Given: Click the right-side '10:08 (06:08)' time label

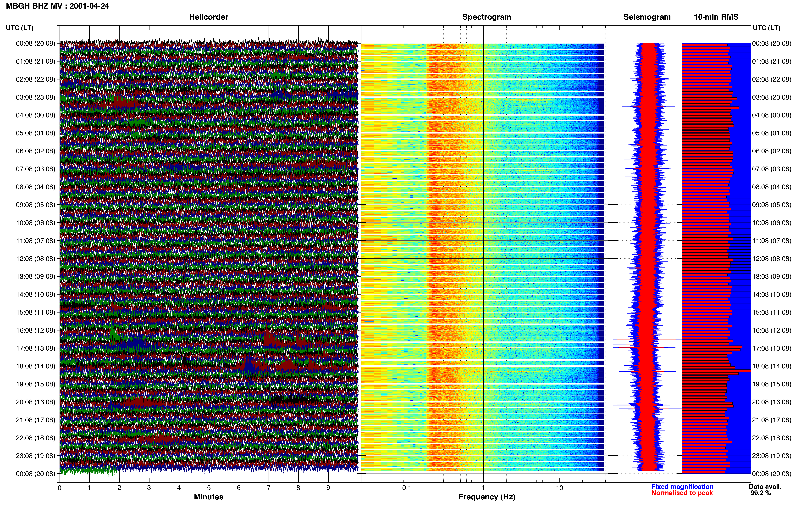Looking at the screenshot, I should click(x=772, y=223).
